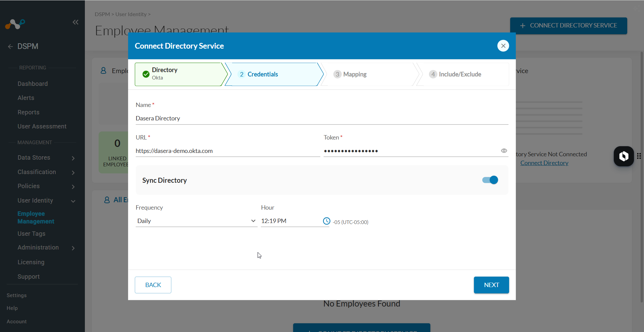This screenshot has width=644, height=332.
Task: Click the drag handle dots beside widget
Action: pos(639,156)
